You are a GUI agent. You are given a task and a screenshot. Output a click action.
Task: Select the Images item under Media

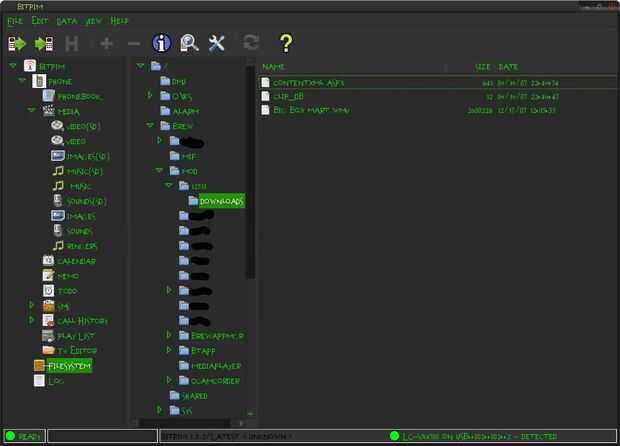81,216
